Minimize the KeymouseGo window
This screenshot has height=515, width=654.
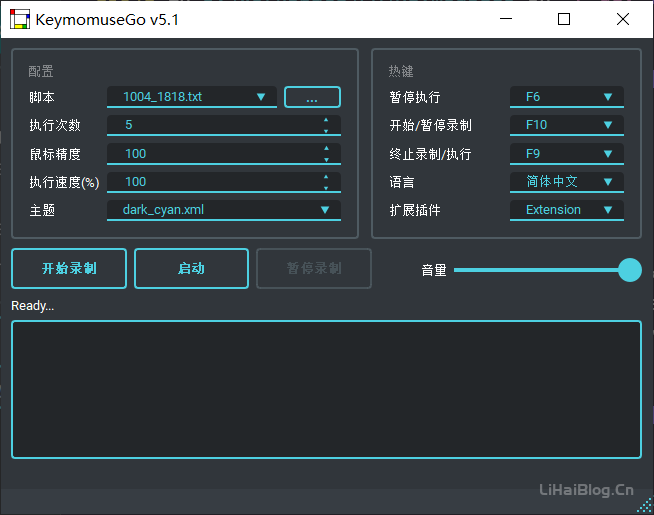tap(506, 19)
